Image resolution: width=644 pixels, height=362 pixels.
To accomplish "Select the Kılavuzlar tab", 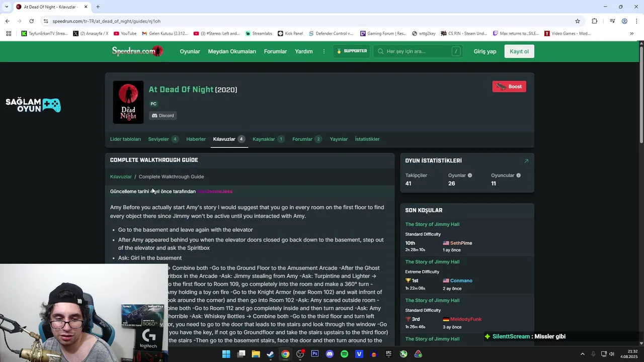I will point(229,139).
